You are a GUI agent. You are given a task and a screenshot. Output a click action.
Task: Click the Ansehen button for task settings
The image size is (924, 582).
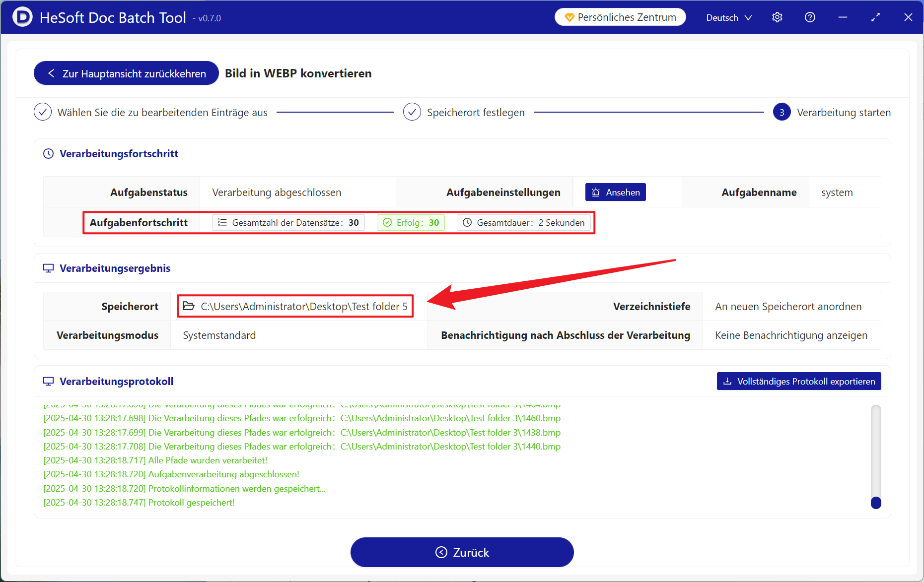[615, 193]
